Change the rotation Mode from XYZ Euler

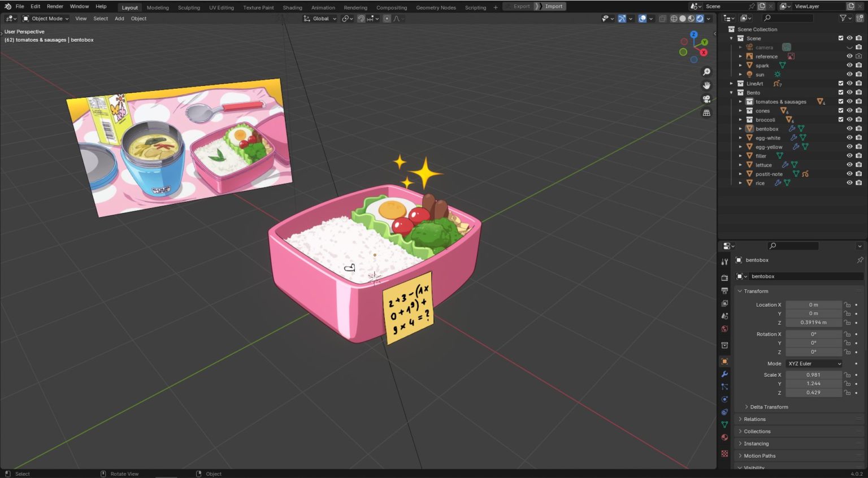(814, 363)
